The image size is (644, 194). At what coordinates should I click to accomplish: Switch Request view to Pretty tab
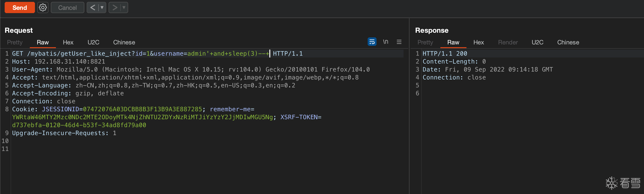(15, 42)
